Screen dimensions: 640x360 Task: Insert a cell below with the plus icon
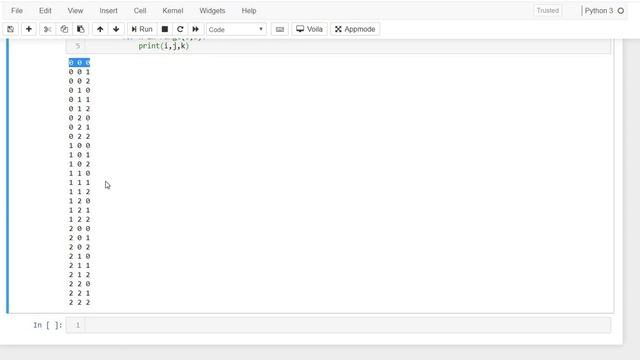[29, 29]
